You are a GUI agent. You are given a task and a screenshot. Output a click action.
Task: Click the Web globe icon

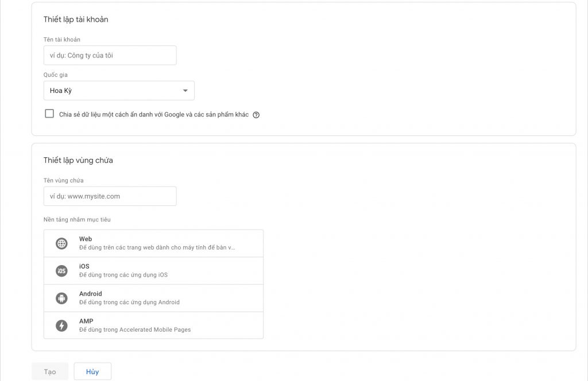point(61,243)
